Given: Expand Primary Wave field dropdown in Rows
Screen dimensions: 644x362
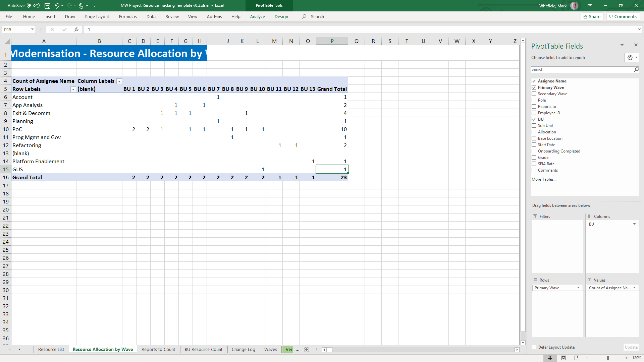Looking at the screenshot, I should [578, 288].
